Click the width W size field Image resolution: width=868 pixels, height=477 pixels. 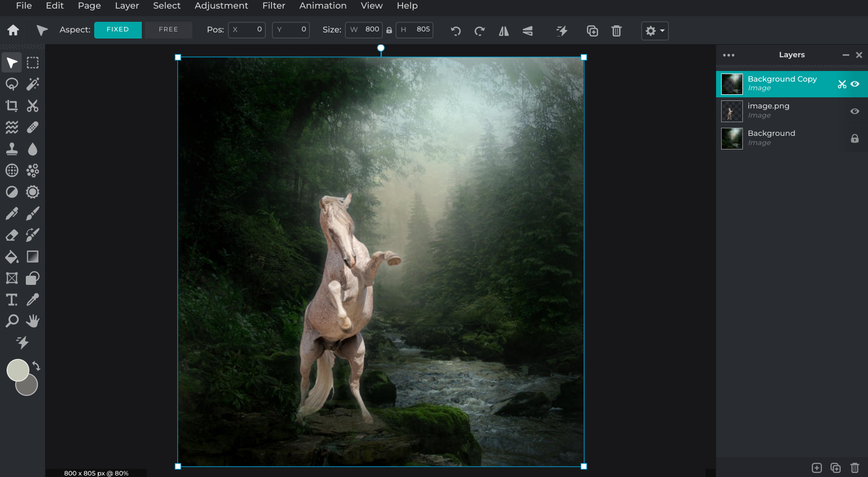tap(364, 30)
